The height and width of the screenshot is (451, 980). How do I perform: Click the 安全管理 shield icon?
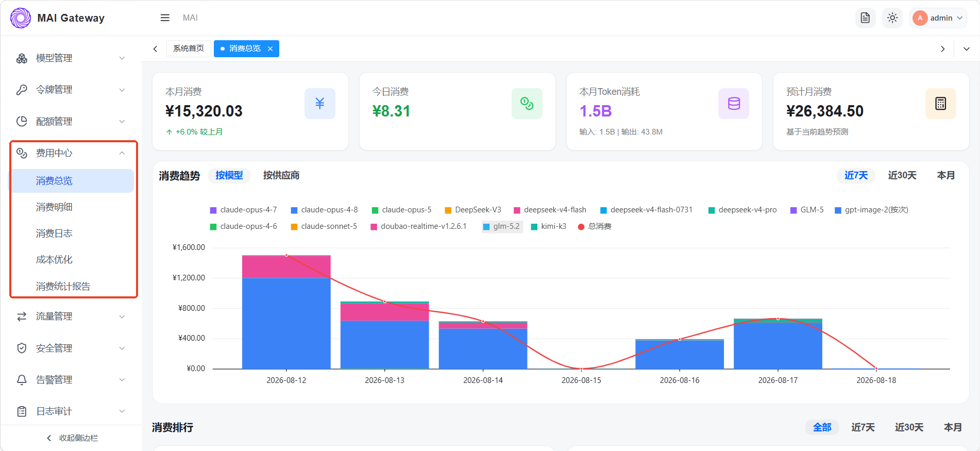coord(22,348)
